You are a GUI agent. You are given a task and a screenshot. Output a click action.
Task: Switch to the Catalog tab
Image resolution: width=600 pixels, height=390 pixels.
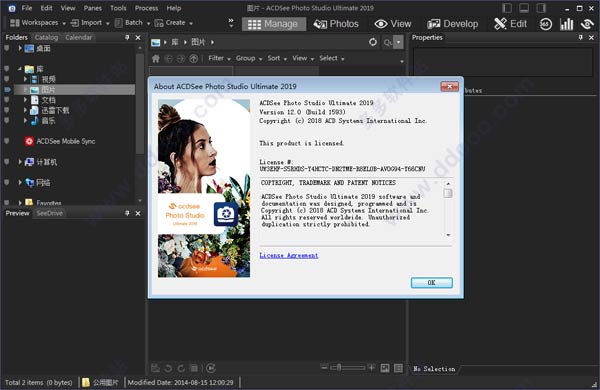[46, 38]
